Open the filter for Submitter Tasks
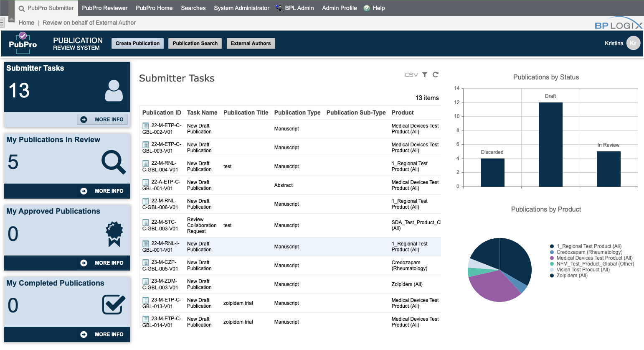The image size is (644, 350). pyautogui.click(x=424, y=74)
